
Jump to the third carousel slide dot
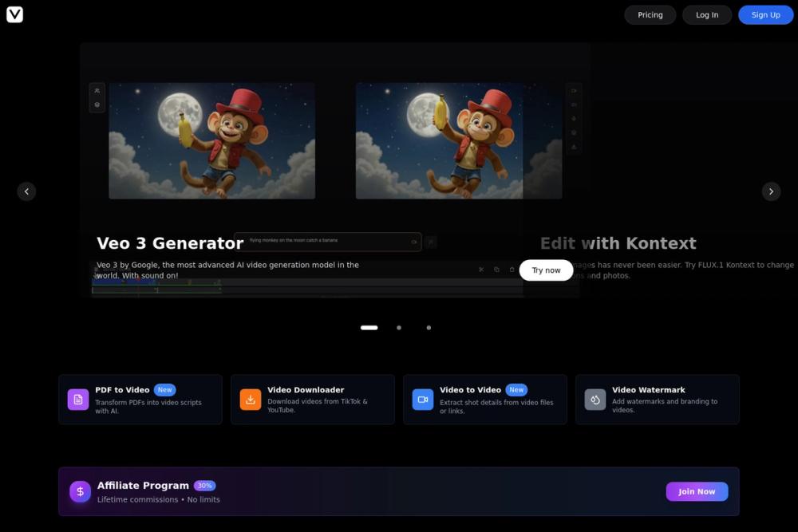(429, 327)
